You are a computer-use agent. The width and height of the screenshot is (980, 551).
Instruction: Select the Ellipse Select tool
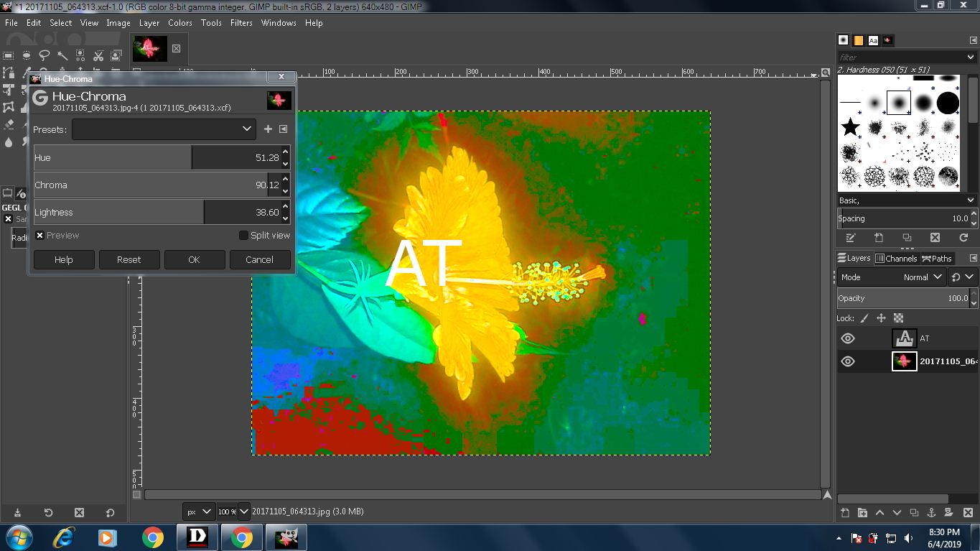pos(27,55)
